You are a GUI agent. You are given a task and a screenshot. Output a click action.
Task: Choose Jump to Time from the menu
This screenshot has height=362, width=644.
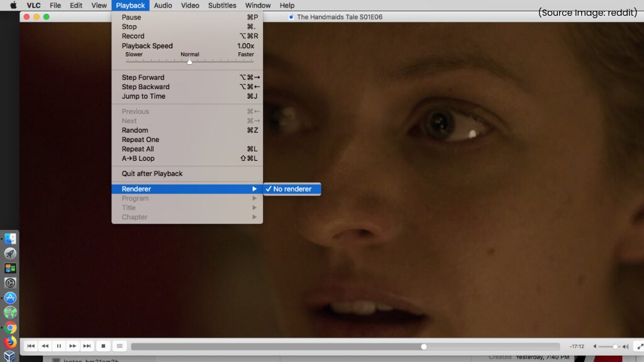tap(143, 96)
